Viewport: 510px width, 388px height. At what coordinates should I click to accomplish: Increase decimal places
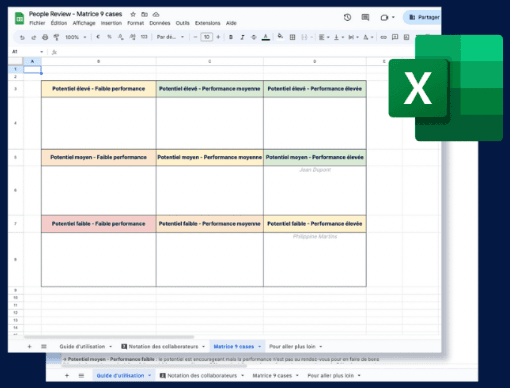click(x=132, y=37)
